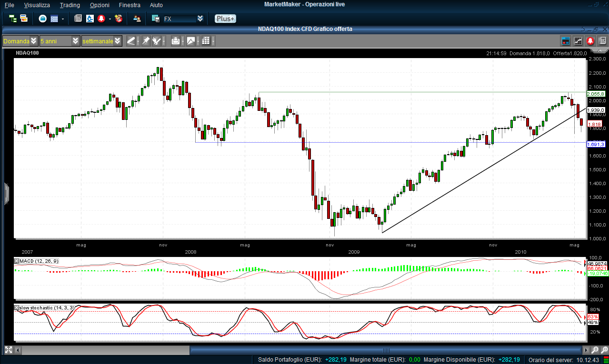Open the Domanda price type dropdown
Viewport: 609px width, 364px height.
[x=33, y=41]
